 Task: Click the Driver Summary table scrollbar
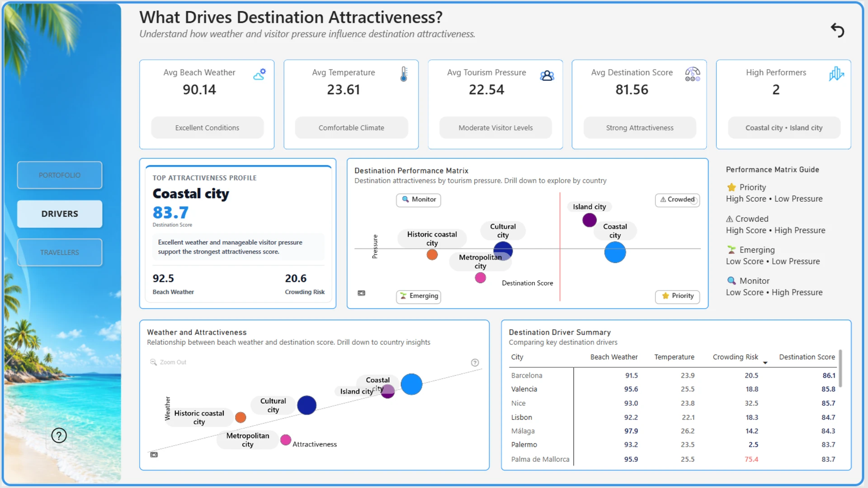coord(840,368)
